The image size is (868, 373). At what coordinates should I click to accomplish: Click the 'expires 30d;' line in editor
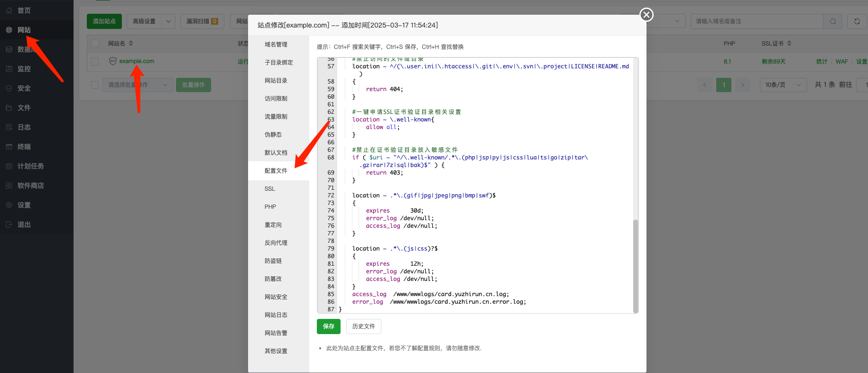pyautogui.click(x=395, y=211)
